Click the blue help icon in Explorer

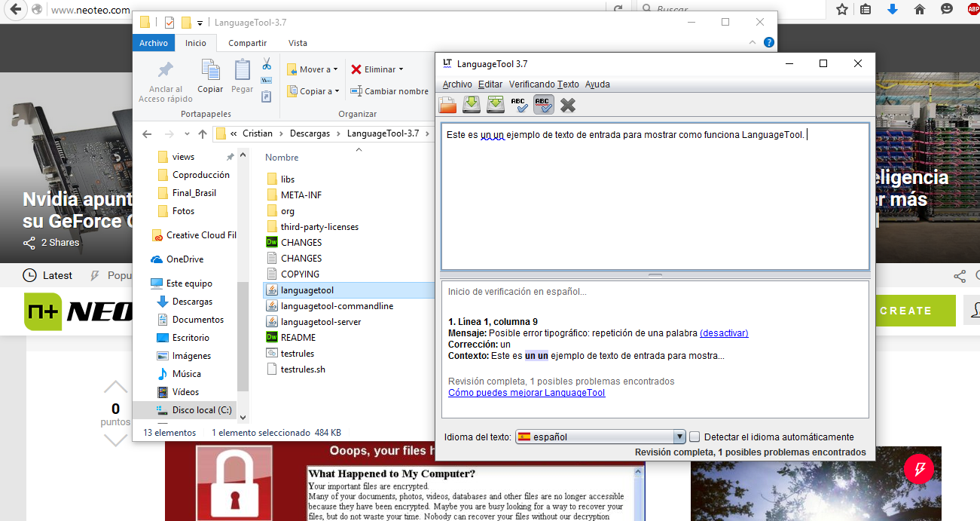[768, 43]
